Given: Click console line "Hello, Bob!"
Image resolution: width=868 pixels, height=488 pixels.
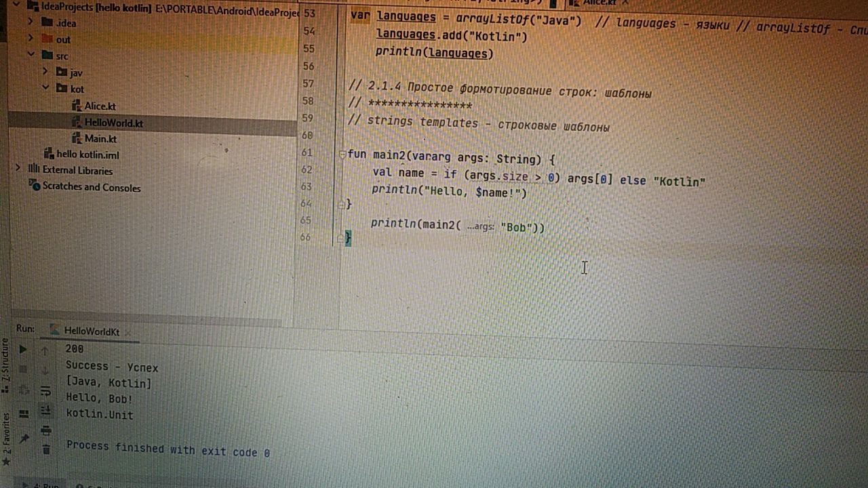Looking at the screenshot, I should pos(99,399).
